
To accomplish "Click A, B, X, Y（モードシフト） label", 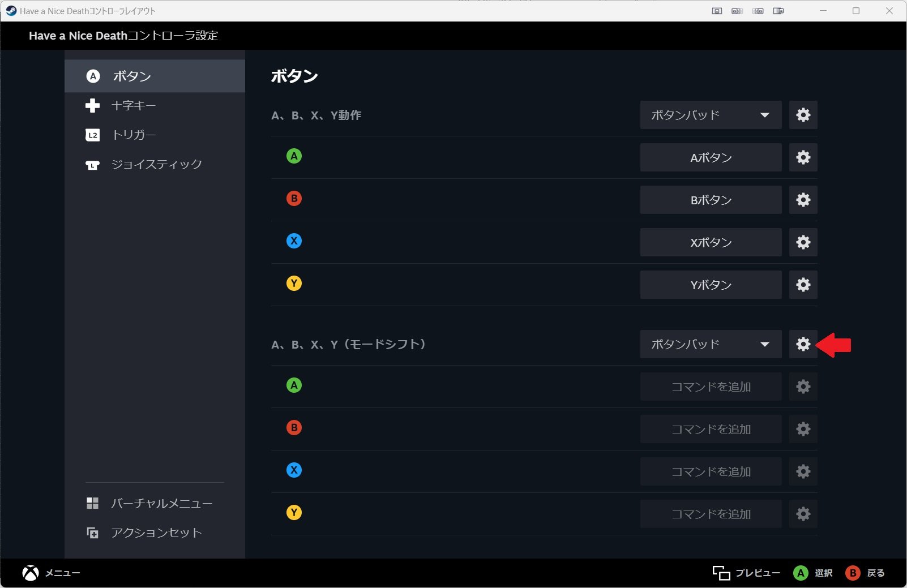I will point(349,344).
